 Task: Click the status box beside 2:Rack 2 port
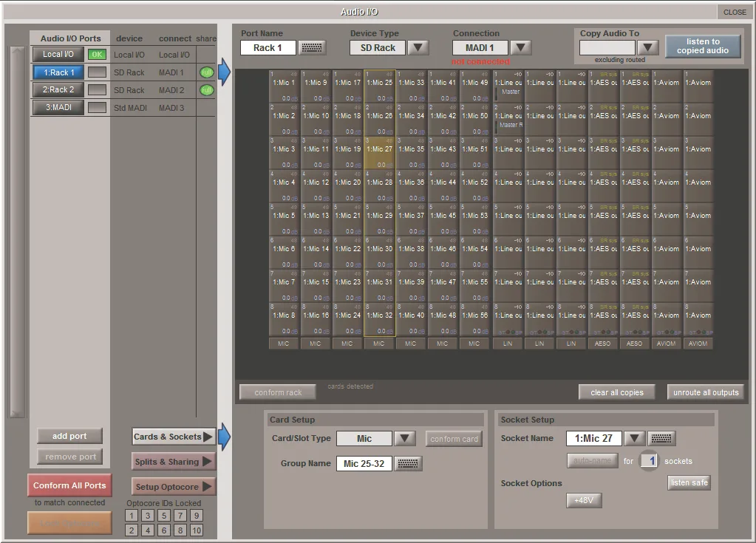[x=97, y=89]
